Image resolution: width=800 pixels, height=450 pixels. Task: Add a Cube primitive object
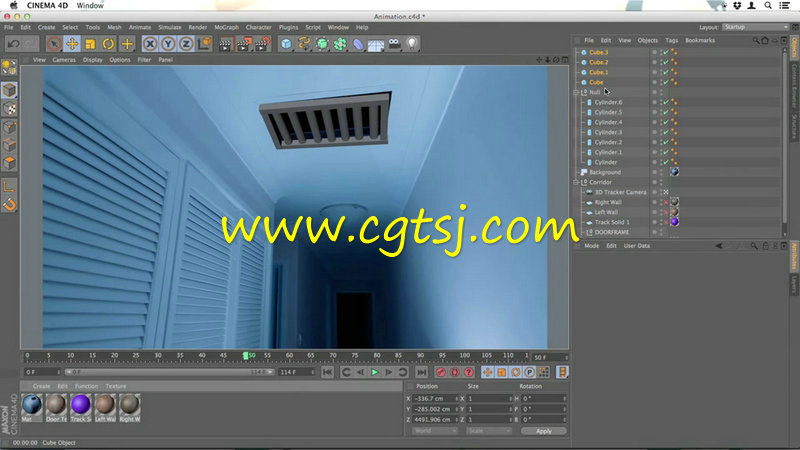click(x=286, y=44)
